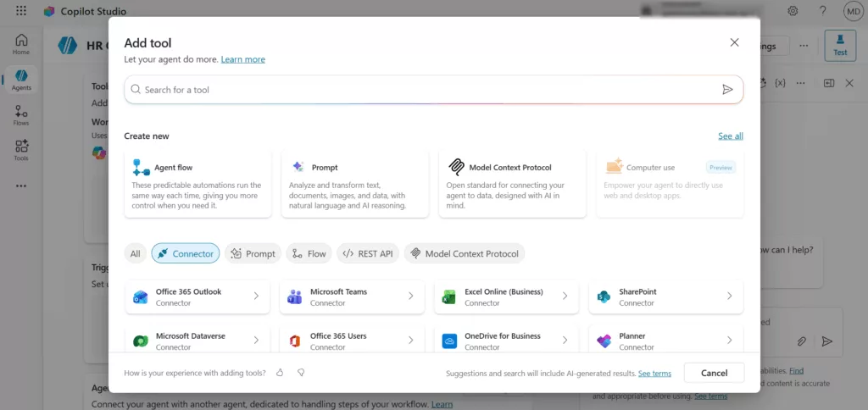
Task: Open the app launcher waffle icon
Action: tap(21, 11)
